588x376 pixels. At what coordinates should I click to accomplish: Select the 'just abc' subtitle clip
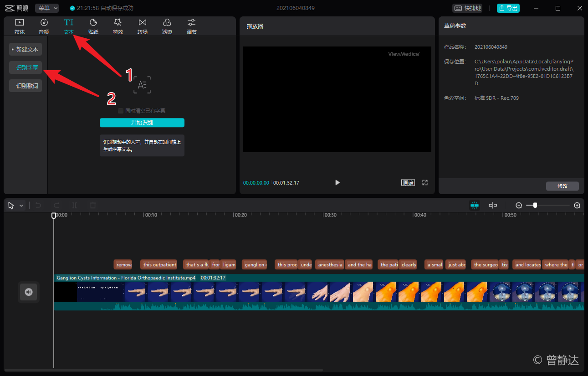[455, 265]
